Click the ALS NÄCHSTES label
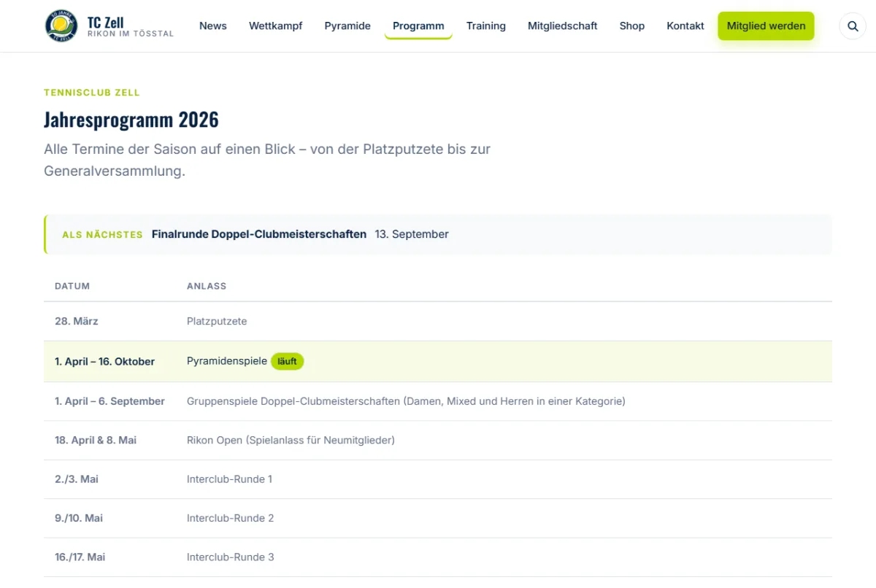 point(102,235)
